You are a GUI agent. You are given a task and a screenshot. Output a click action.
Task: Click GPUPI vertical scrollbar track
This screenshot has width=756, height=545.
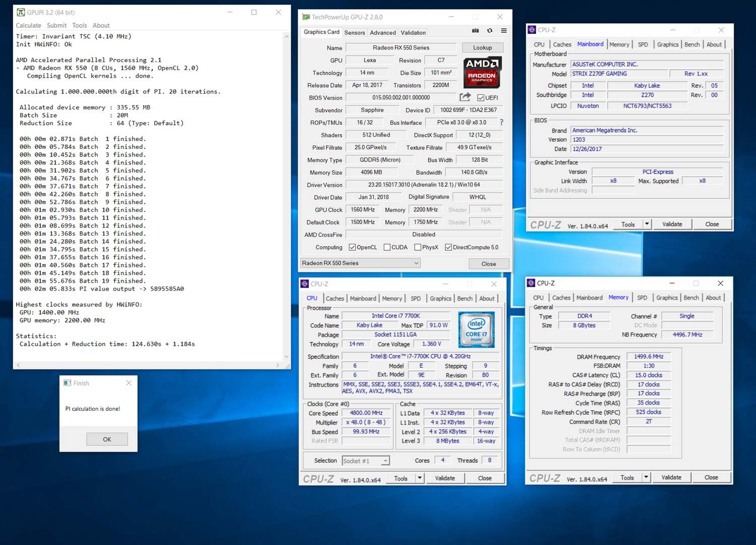[x=286, y=196]
